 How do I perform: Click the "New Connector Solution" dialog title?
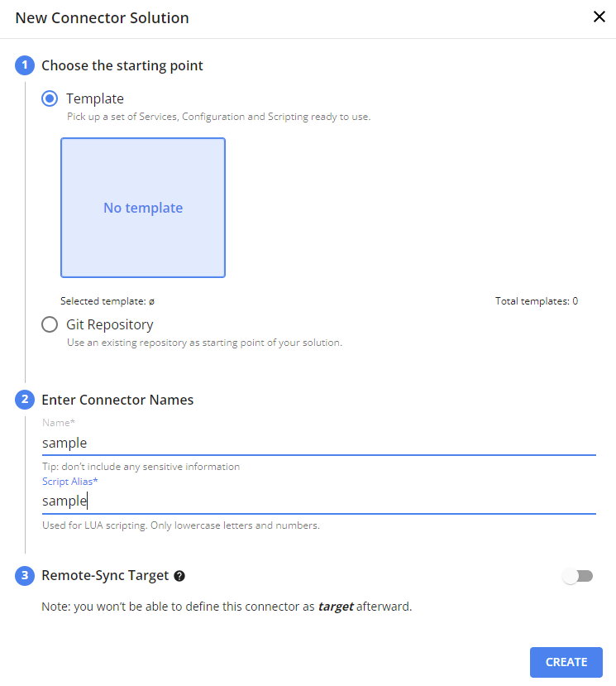coord(102,17)
